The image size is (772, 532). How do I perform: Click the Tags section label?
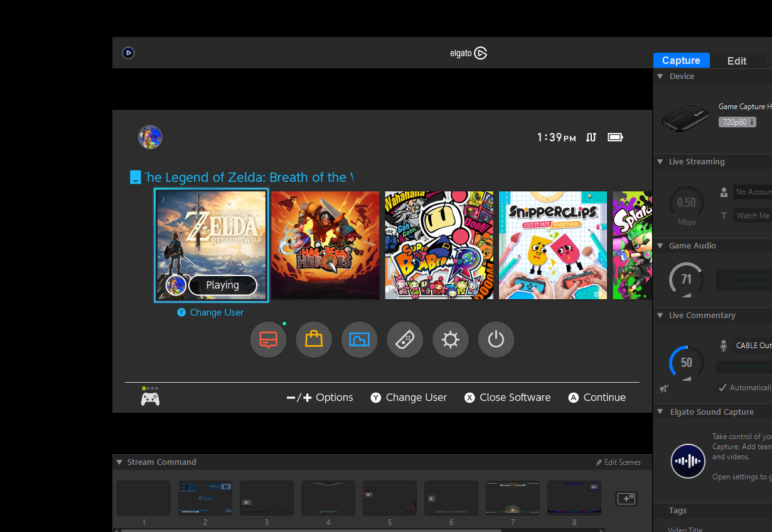(678, 510)
